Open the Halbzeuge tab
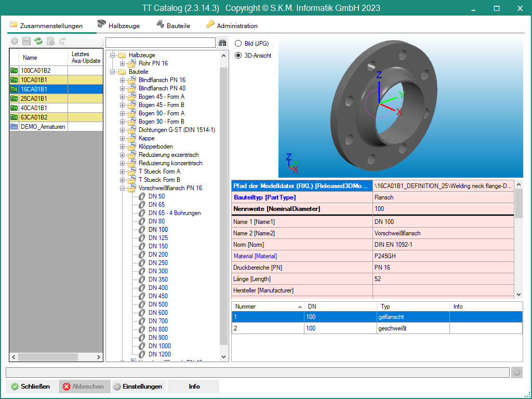The image size is (532, 399). point(118,25)
